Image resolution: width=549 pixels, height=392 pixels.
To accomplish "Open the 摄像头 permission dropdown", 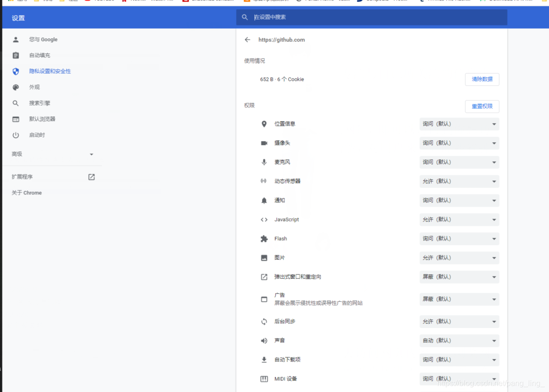I will click(x=459, y=143).
